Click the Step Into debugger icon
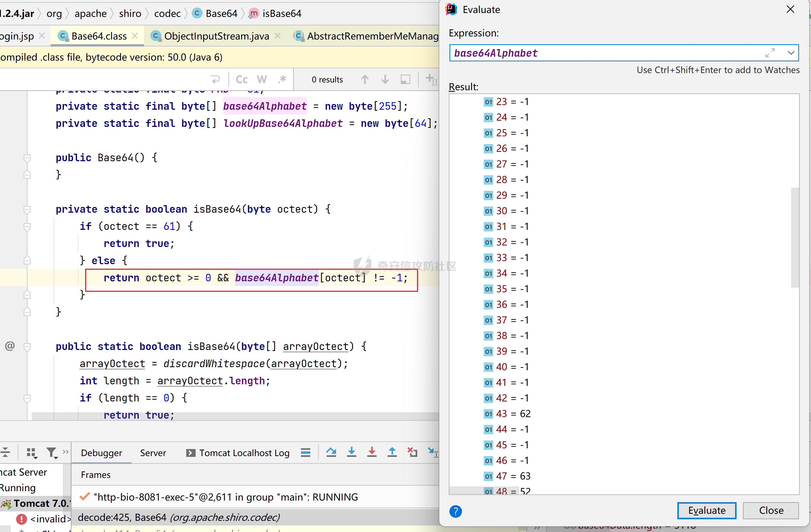 (351, 452)
